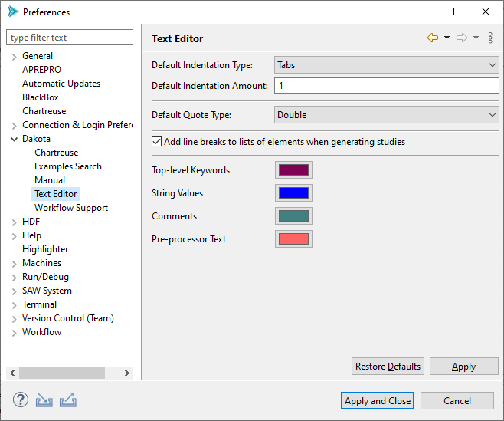504x421 pixels.
Task: Select Text Editor tree item
Action: point(56,194)
